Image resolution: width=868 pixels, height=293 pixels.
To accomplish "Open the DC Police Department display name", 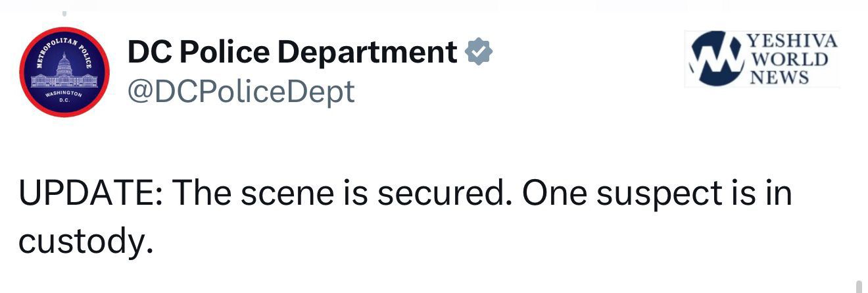I will click(292, 52).
